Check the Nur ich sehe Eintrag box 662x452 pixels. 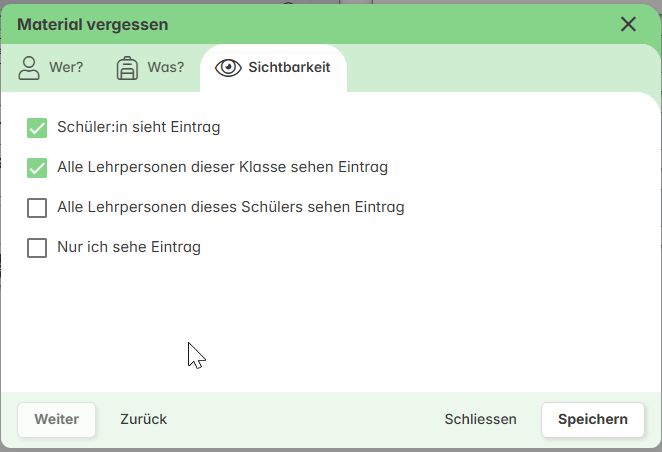point(37,248)
